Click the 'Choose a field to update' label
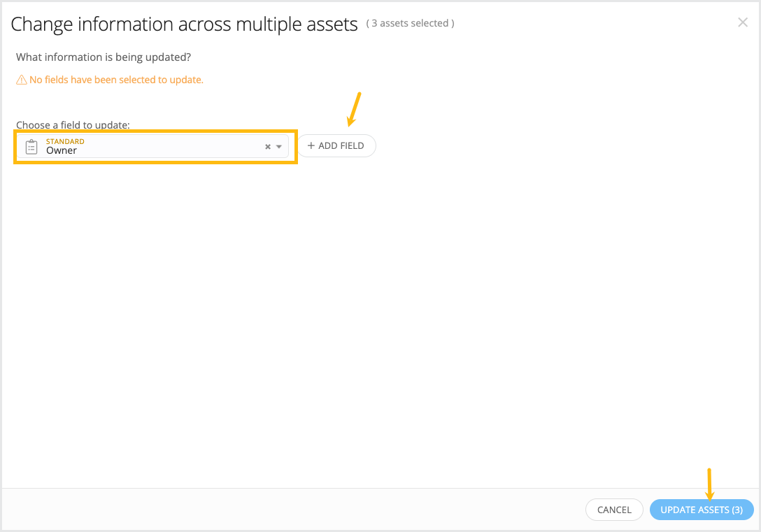 (x=73, y=124)
